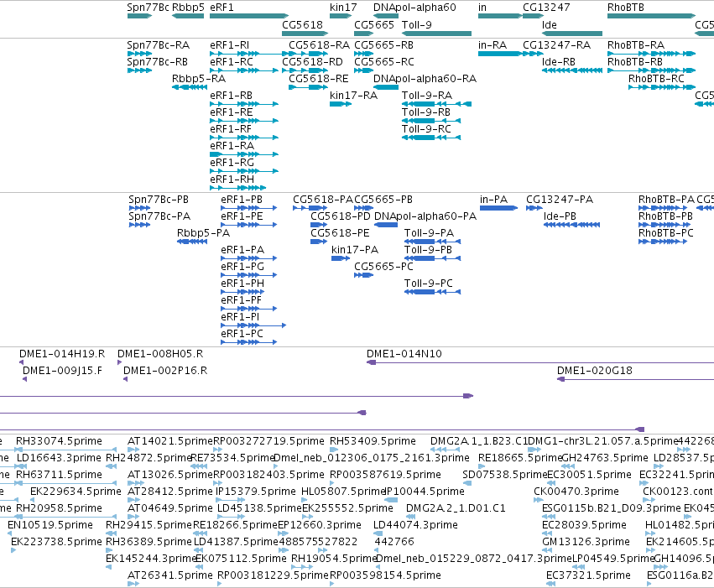Open EST CK00470.3prime

coord(539,500)
